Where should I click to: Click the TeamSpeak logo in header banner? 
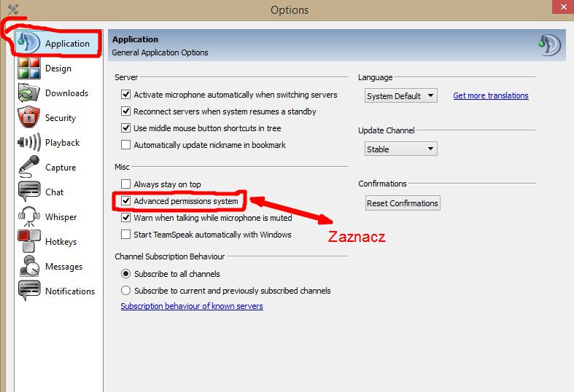click(550, 45)
